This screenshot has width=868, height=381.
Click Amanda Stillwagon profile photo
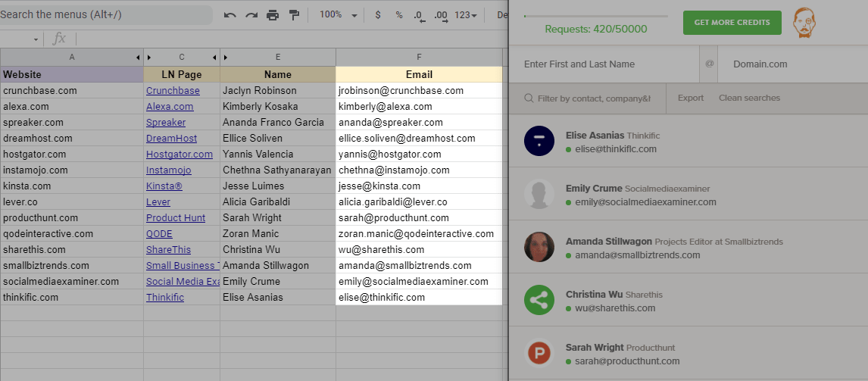[539, 247]
